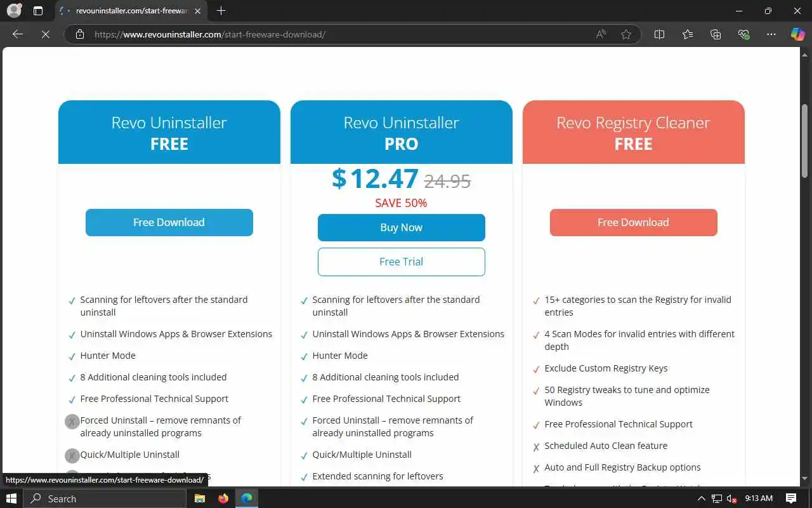Click Free column 'Uninstall Windows Apps & Browser Extensions'
812x508 pixels.
[x=176, y=334]
